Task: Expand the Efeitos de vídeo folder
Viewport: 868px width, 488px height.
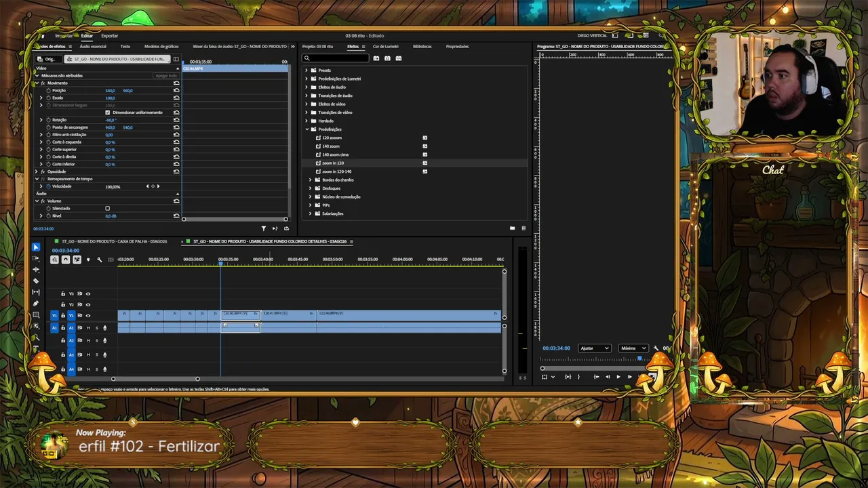Action: tap(307, 104)
